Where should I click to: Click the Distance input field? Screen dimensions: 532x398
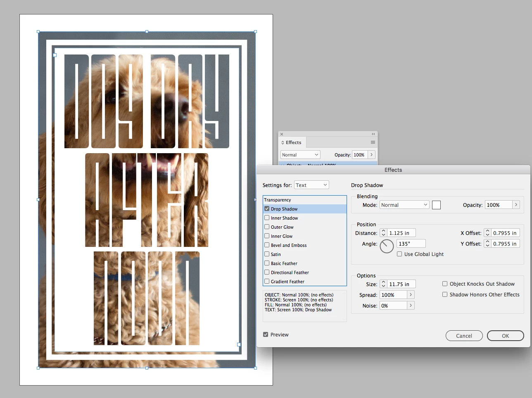tap(401, 233)
